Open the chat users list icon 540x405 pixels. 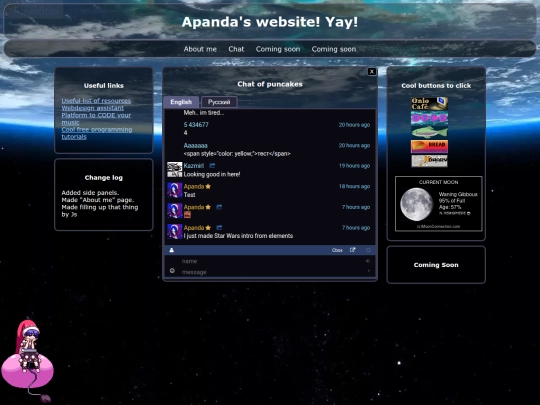click(172, 250)
